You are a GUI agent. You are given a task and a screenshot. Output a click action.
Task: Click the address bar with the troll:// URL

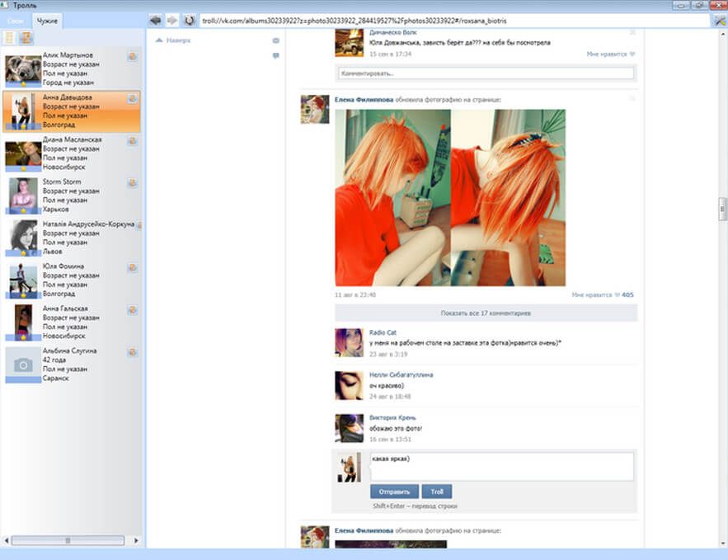454,21
